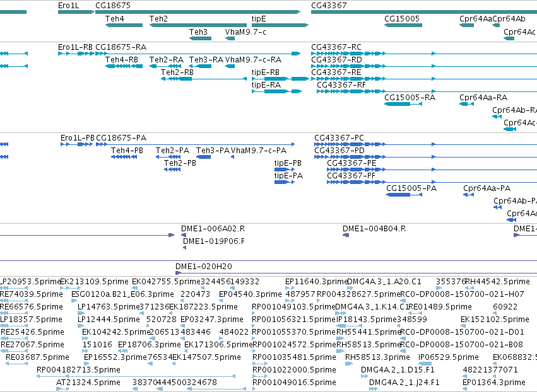Click the CG43367 gene label in top track

(x=329, y=6)
